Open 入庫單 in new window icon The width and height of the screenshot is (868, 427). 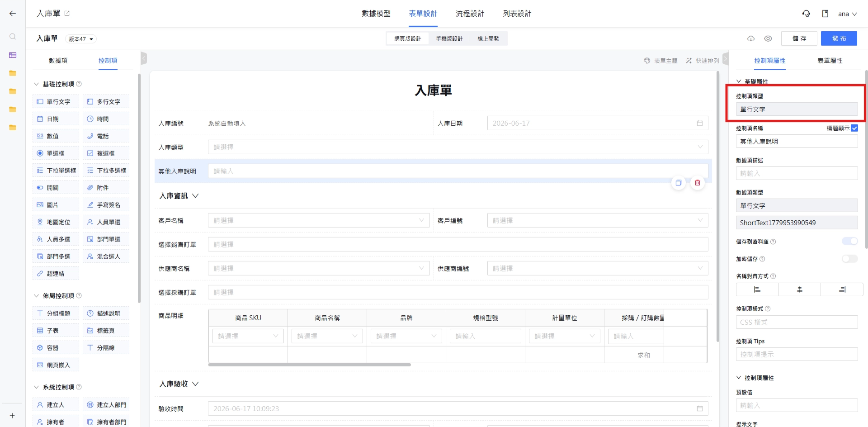67,14
